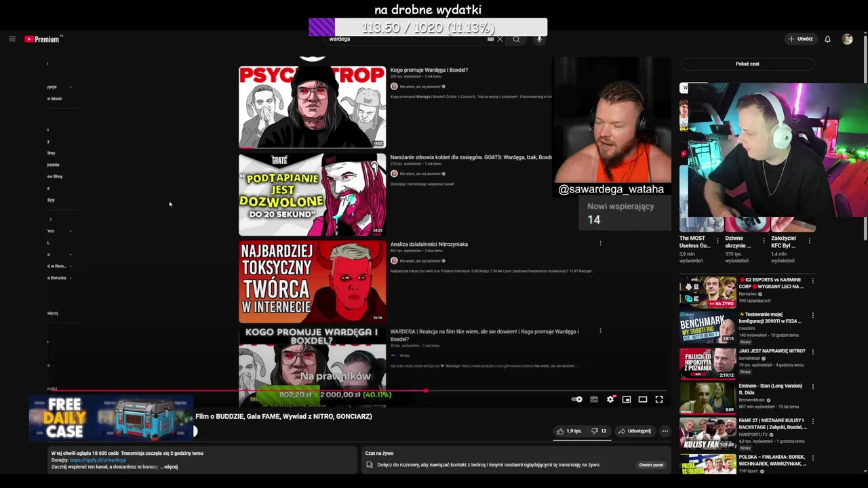Viewport: 868px width, 488px height.
Task: Switch to miniplayer mode
Action: [x=627, y=399]
